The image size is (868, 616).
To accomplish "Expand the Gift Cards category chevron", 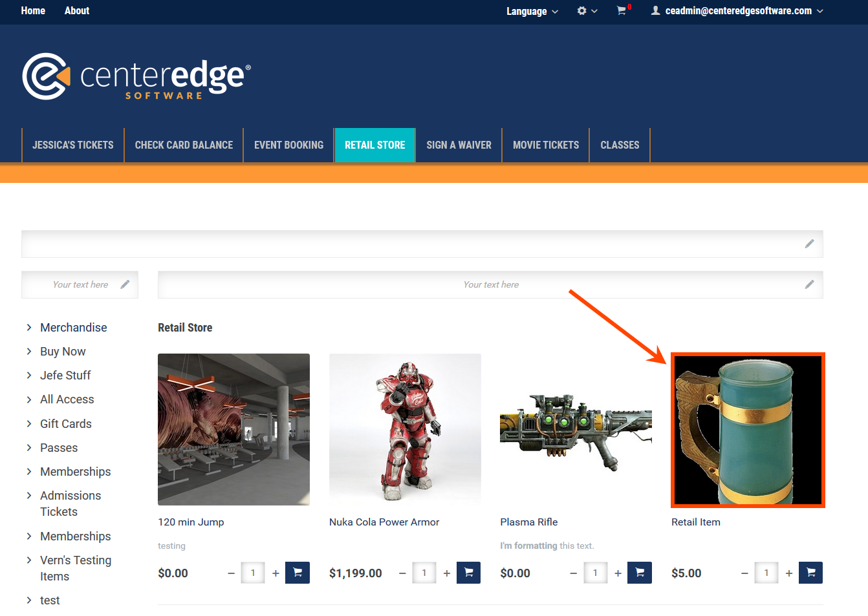I will [x=29, y=423].
